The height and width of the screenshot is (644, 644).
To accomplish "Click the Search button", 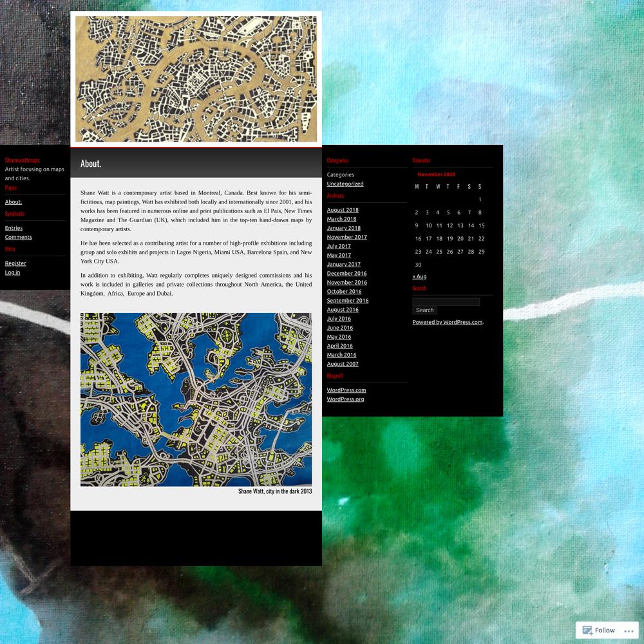I will tap(424, 310).
